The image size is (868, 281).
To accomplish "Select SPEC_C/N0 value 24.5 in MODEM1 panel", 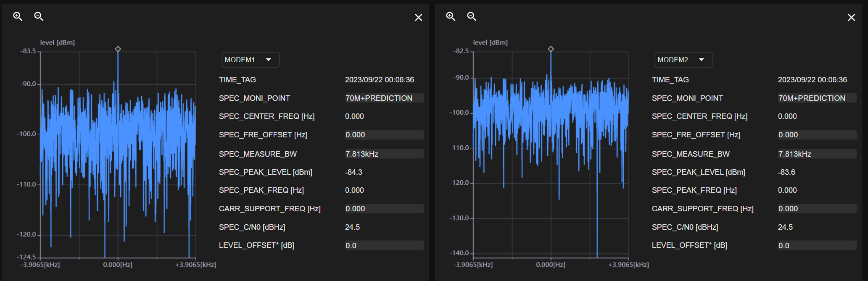I will (352, 227).
